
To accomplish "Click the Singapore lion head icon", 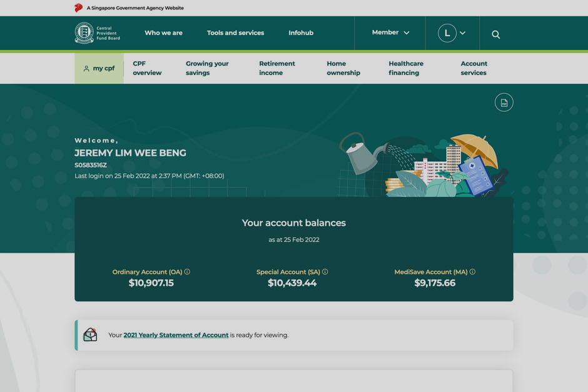I will (x=78, y=8).
